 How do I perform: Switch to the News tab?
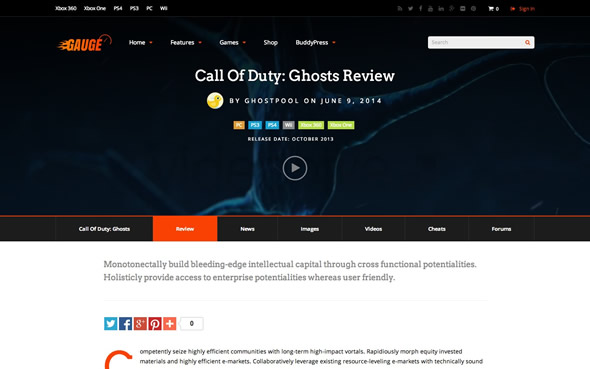click(247, 229)
